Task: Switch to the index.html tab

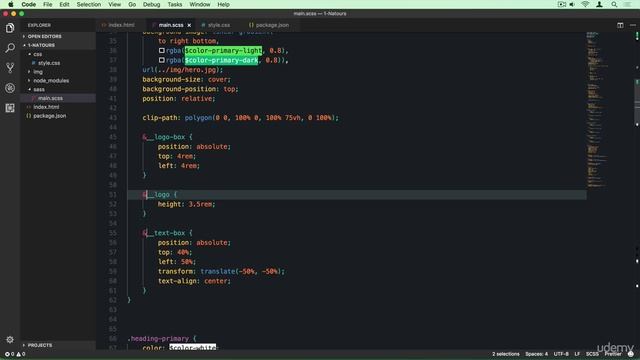Action: click(x=121, y=25)
